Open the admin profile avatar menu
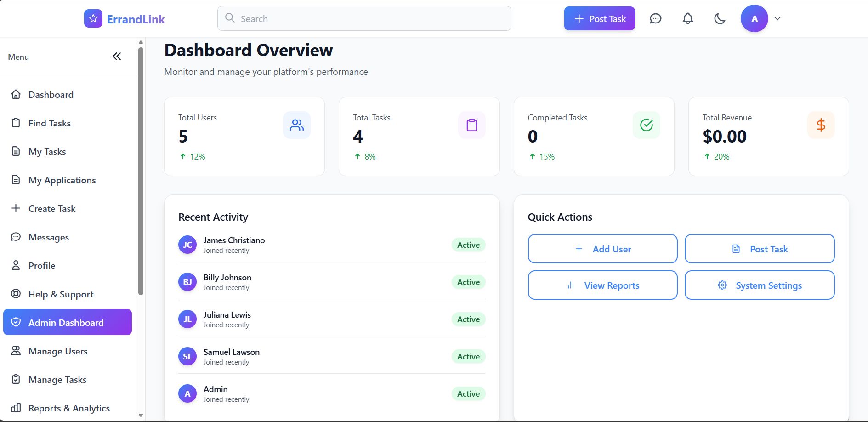 coord(754,19)
